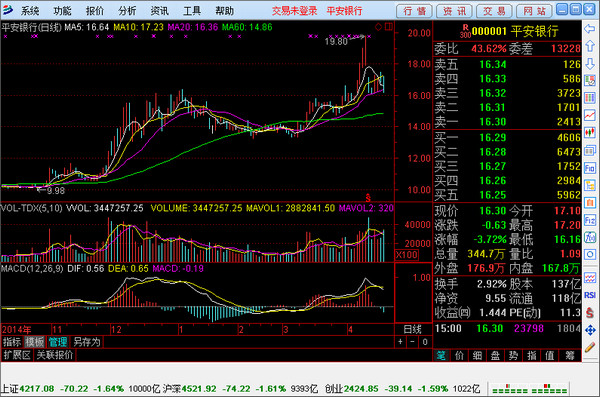Select the 值 tab in quote panel
The width and height of the screenshot is (600, 397).
(x=550, y=356)
